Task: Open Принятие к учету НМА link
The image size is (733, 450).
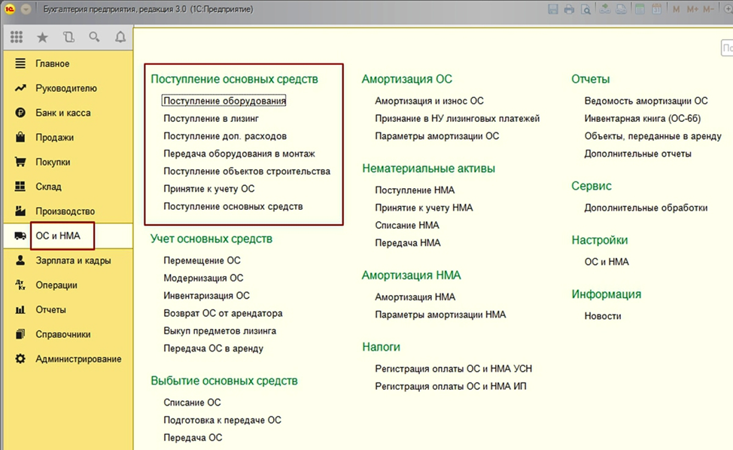Action: point(424,207)
